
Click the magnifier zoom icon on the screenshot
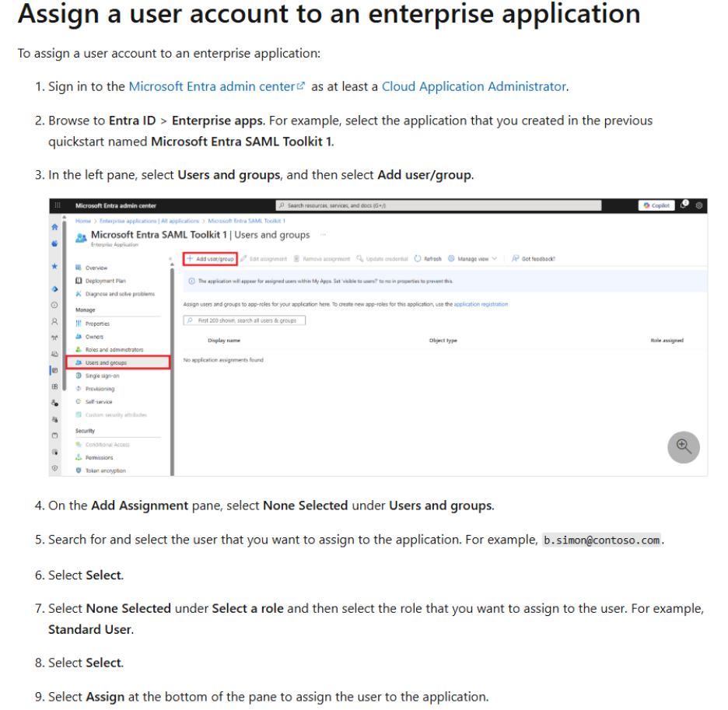click(x=683, y=446)
